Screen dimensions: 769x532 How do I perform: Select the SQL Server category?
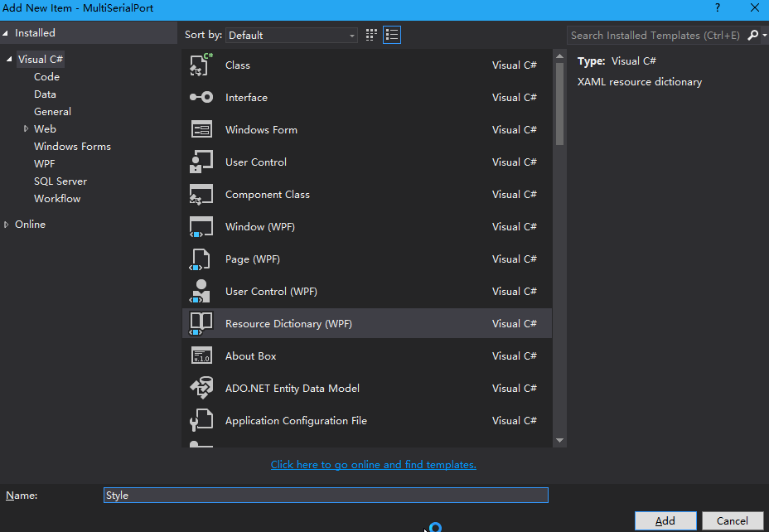click(60, 181)
